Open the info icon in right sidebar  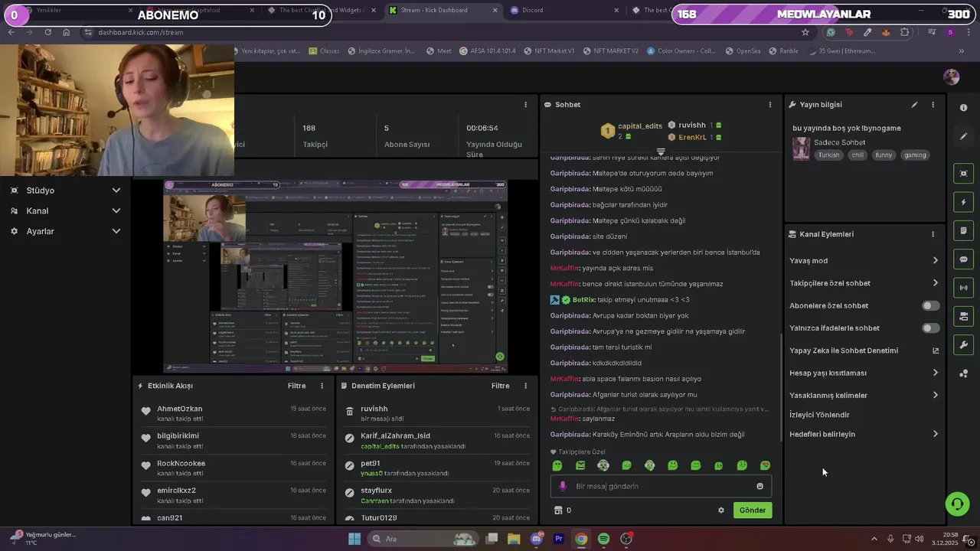tap(963, 108)
